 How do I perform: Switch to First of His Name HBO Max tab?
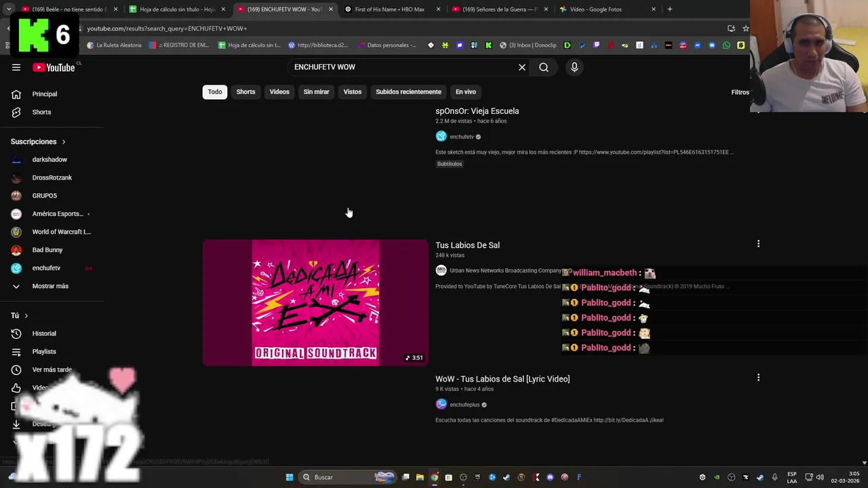tap(392, 9)
